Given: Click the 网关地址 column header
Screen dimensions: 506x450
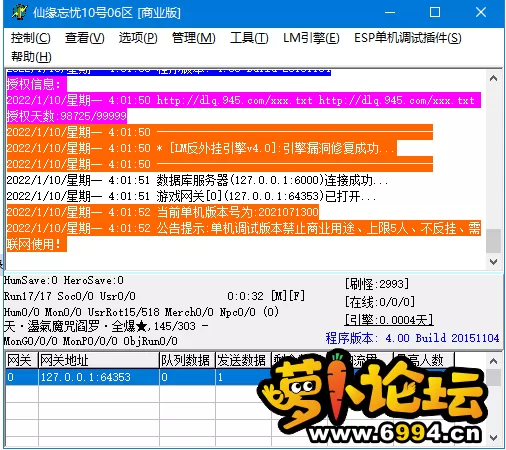Looking at the screenshot, I should (x=99, y=360).
